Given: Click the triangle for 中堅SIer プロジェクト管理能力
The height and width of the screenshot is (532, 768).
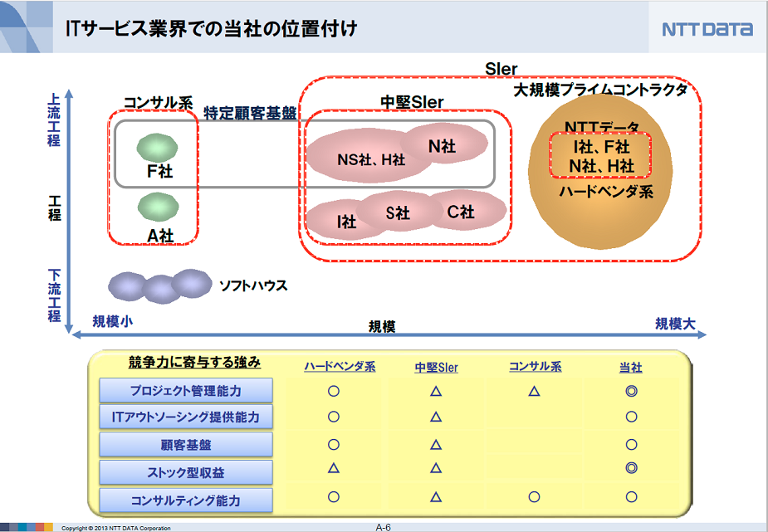Looking at the screenshot, I should tap(436, 391).
